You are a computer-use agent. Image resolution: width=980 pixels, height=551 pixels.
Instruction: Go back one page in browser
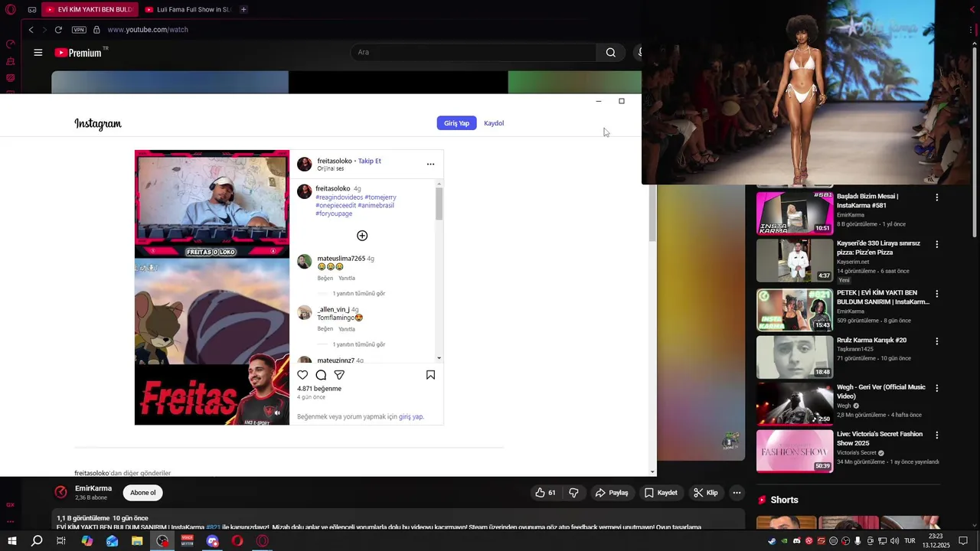click(x=31, y=30)
